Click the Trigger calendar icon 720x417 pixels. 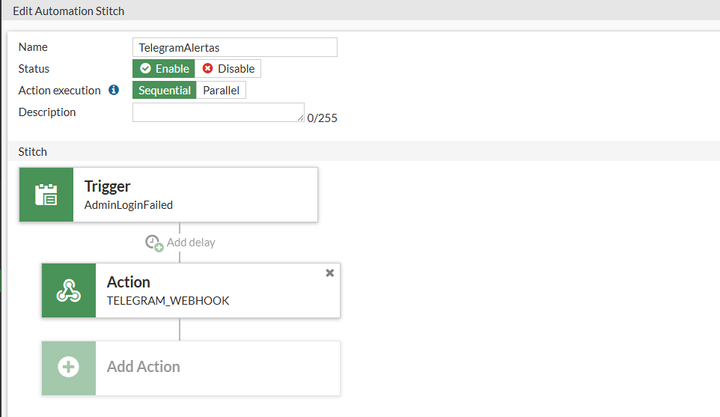pyautogui.click(x=46, y=194)
